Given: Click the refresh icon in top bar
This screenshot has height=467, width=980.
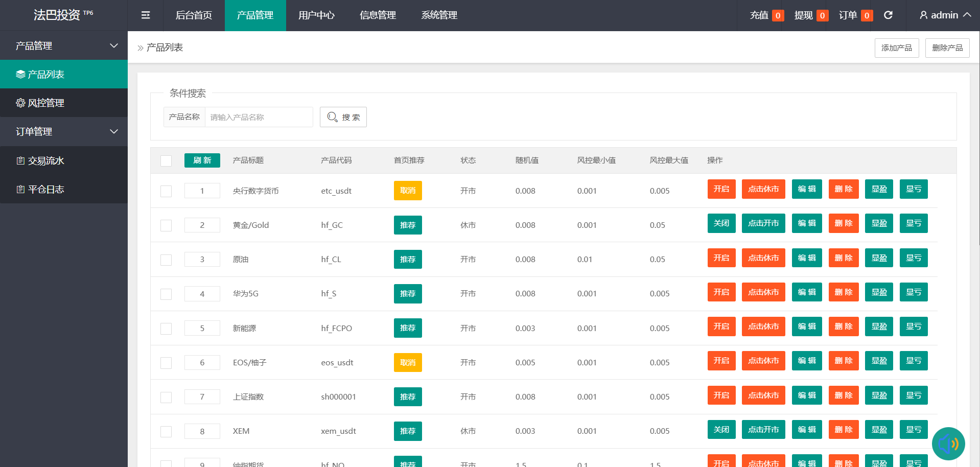Looking at the screenshot, I should coord(888,15).
